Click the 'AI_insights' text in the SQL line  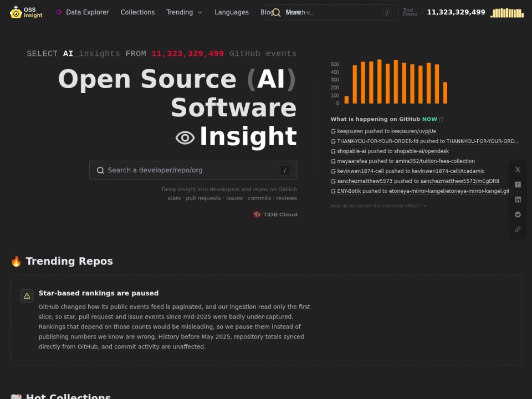91,54
